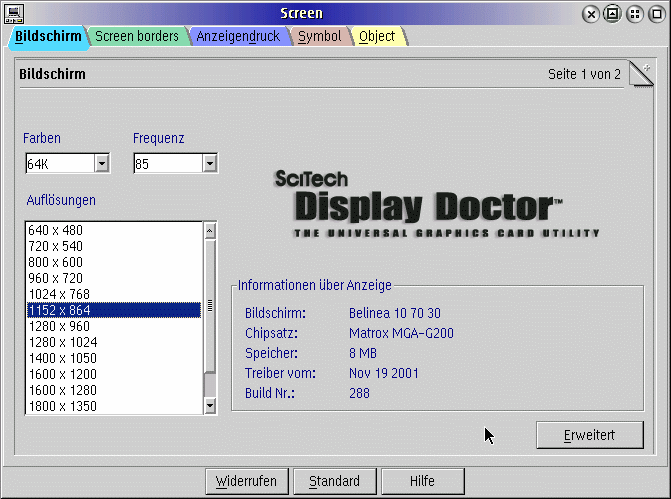Click the Screen window system icon

(14, 14)
